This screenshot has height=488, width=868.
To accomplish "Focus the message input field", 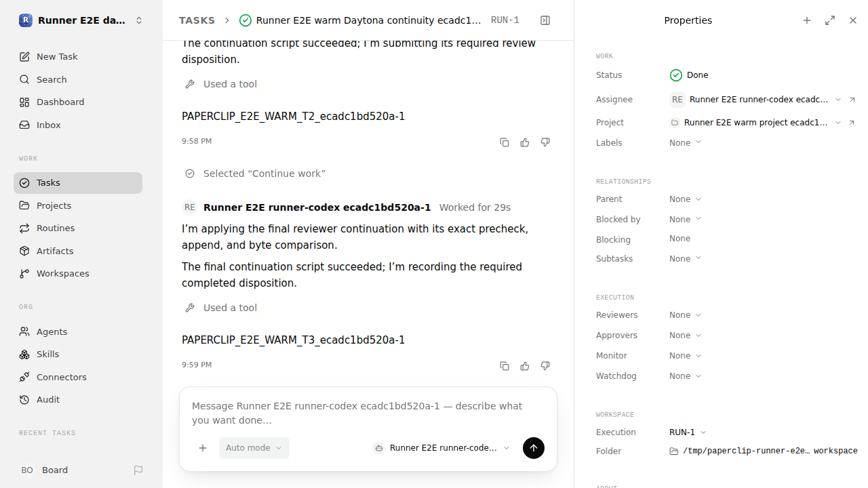I will pos(368,413).
